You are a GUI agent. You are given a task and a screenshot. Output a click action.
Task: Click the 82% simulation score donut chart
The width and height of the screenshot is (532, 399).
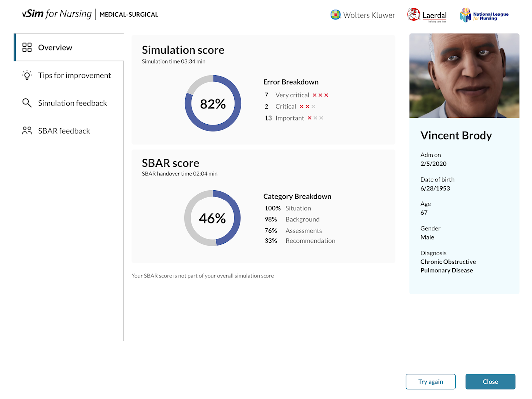tap(213, 104)
